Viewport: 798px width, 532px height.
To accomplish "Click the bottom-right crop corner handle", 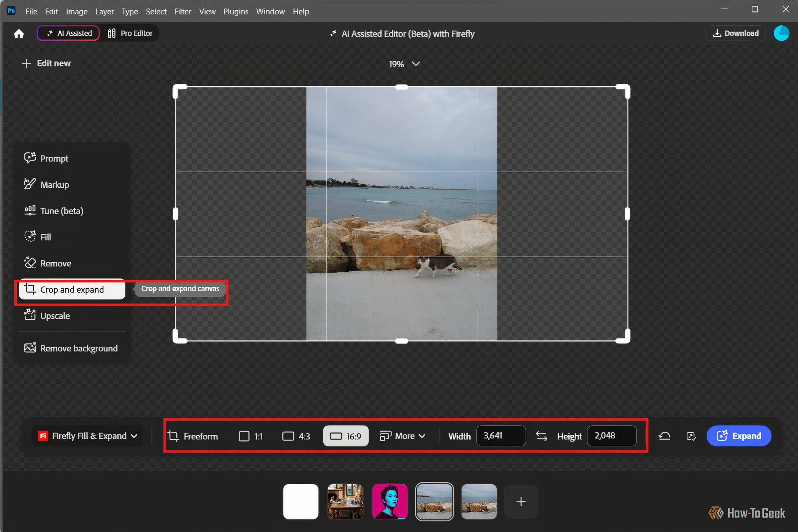I will pos(625,338).
